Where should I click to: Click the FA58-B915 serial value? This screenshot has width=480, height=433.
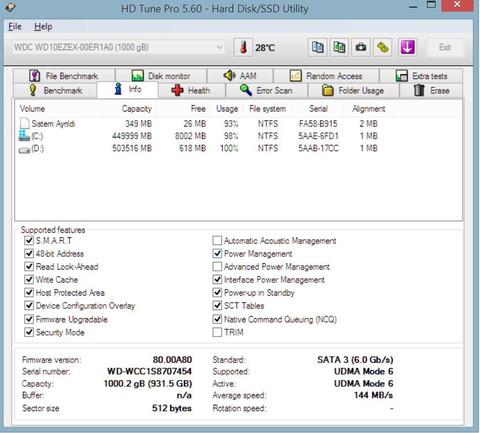318,124
